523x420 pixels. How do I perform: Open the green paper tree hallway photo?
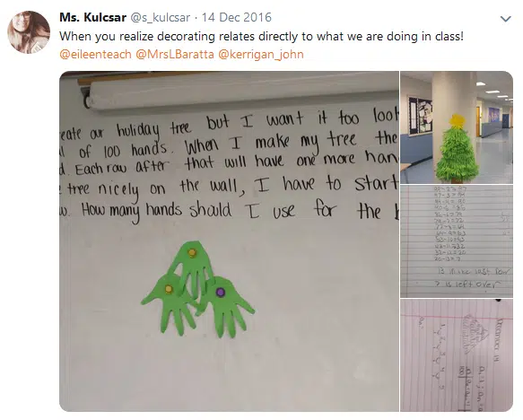[457, 127]
